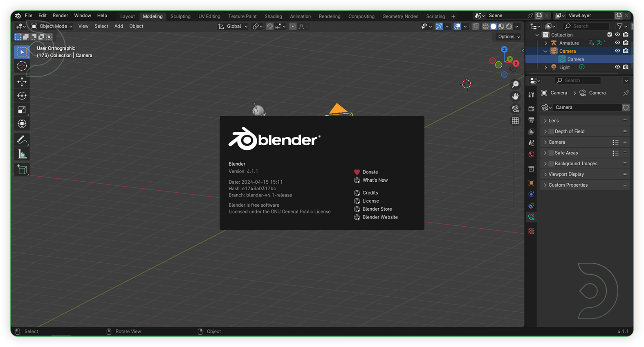Open the Object Constraints properties tab
Screen dimensions: 644x347
point(531,206)
